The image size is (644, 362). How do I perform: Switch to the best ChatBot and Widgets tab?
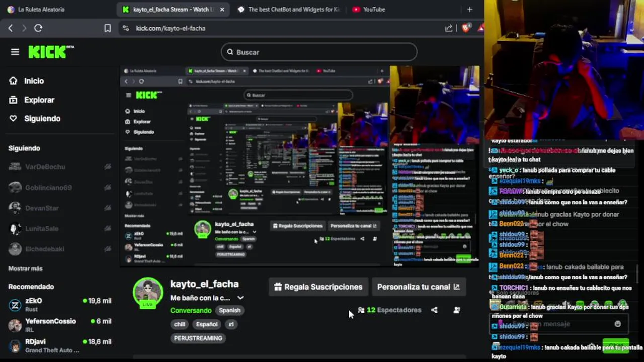[288, 9]
